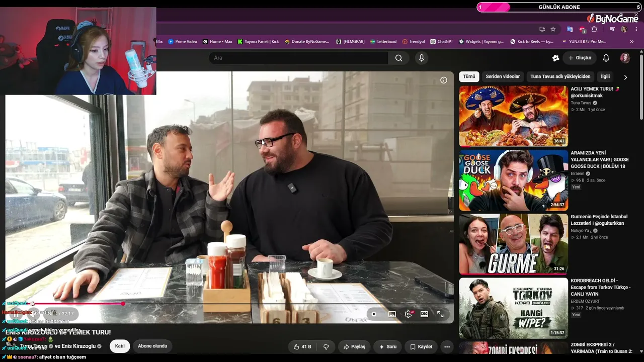The height and width of the screenshot is (362, 644).
Task: Open the Chrome profile avatar
Action: [x=624, y=29]
